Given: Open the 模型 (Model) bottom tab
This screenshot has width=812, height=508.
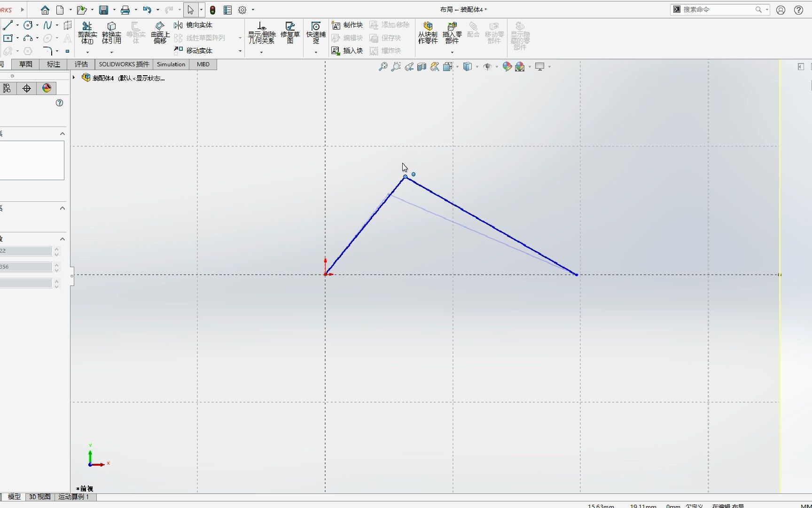Looking at the screenshot, I should point(14,497).
